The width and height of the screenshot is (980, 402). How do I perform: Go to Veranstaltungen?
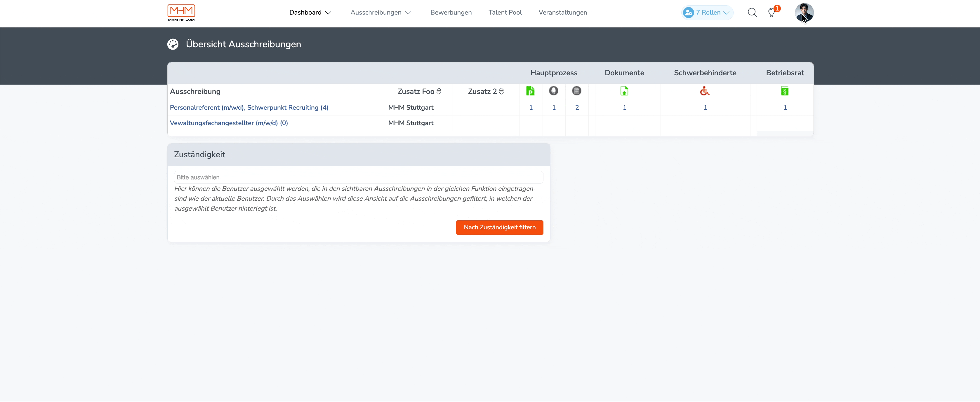[563, 13]
